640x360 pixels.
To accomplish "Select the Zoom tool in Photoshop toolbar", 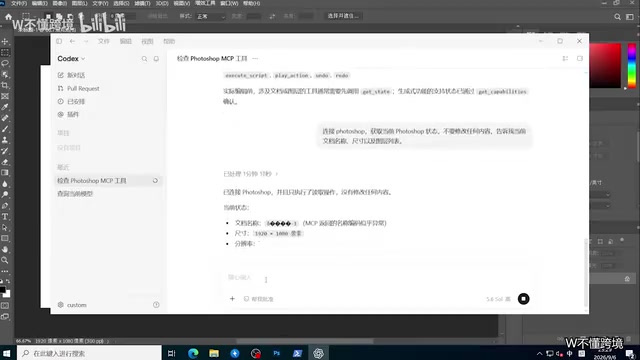I will (x=5, y=260).
